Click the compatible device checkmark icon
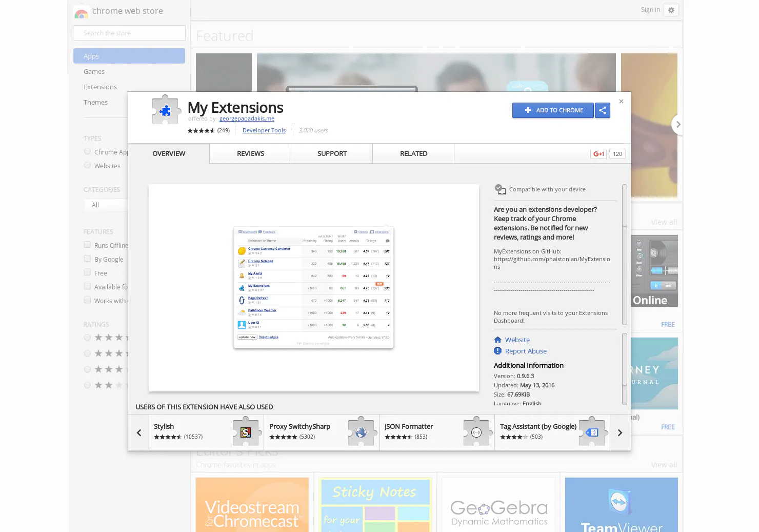Image resolution: width=759 pixels, height=532 pixels. (500, 189)
